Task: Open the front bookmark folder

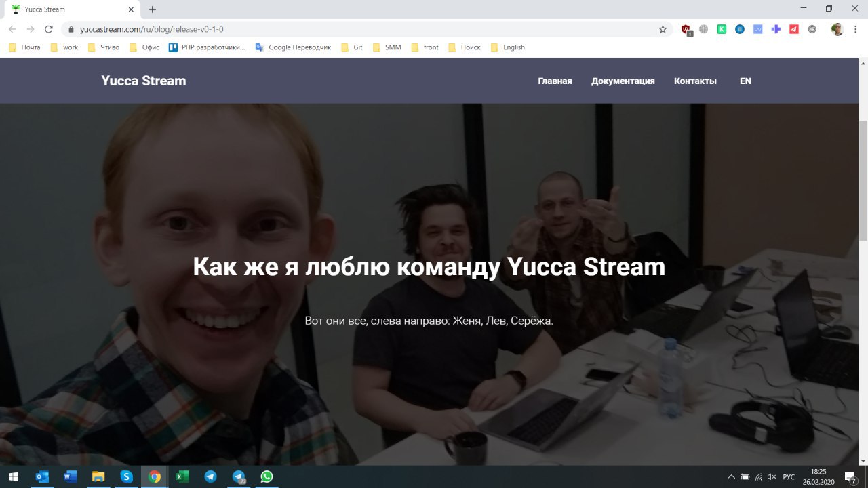Action: click(425, 47)
